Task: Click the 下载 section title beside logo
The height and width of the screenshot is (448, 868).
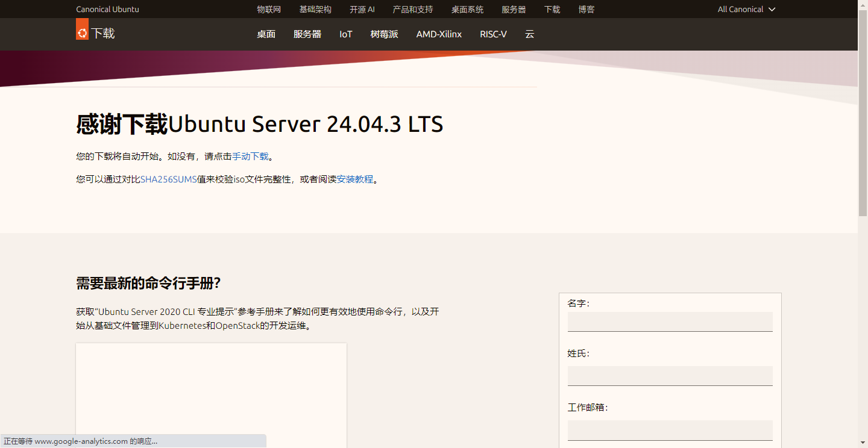Action: pos(103,33)
